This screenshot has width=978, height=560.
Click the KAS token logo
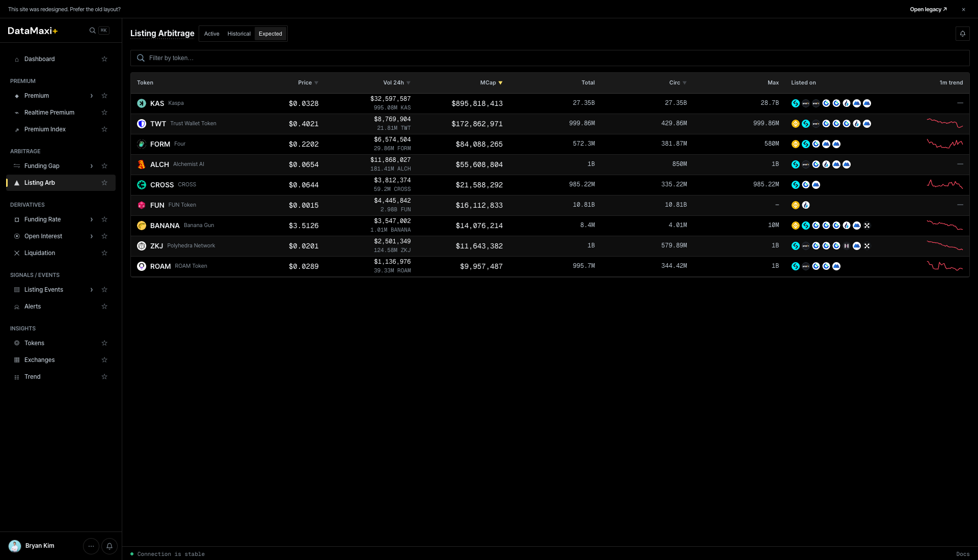coord(142,103)
